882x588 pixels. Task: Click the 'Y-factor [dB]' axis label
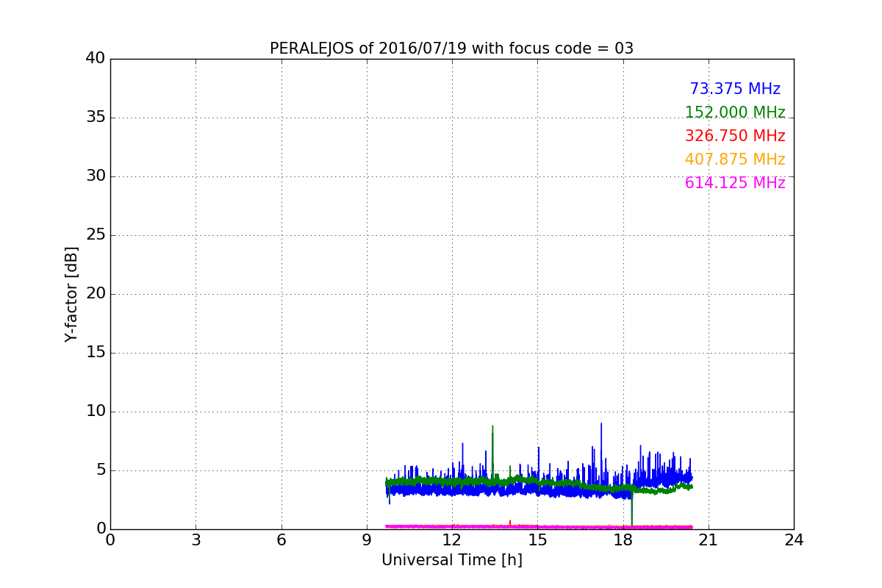(71, 294)
